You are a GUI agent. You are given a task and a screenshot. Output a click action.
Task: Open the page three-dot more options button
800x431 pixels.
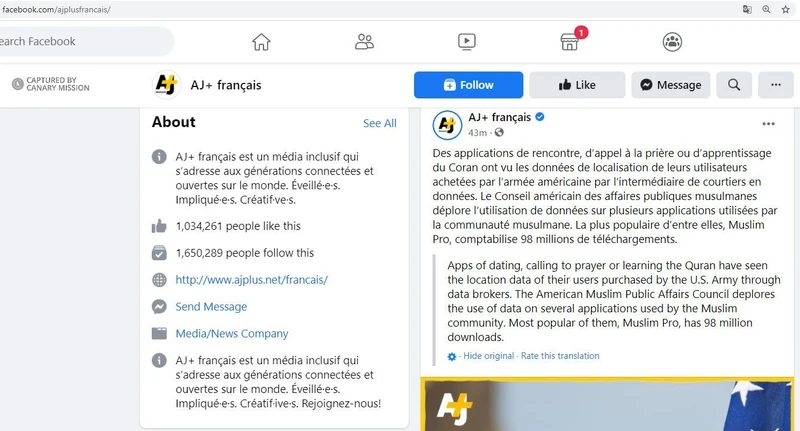pyautogui.click(x=776, y=85)
